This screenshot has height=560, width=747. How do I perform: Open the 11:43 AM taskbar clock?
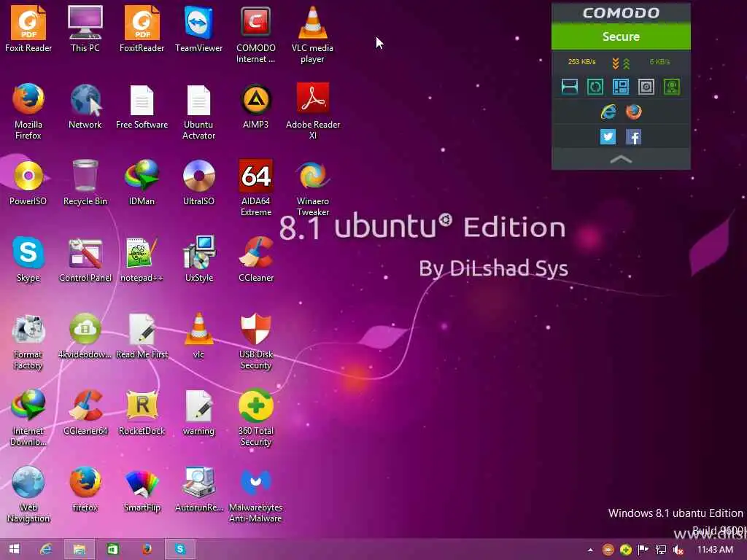(715, 550)
